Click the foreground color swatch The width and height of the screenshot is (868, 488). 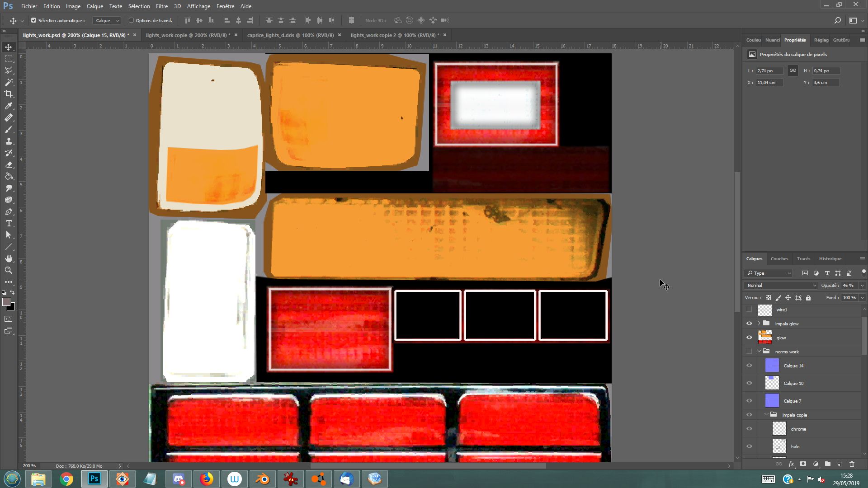6,302
